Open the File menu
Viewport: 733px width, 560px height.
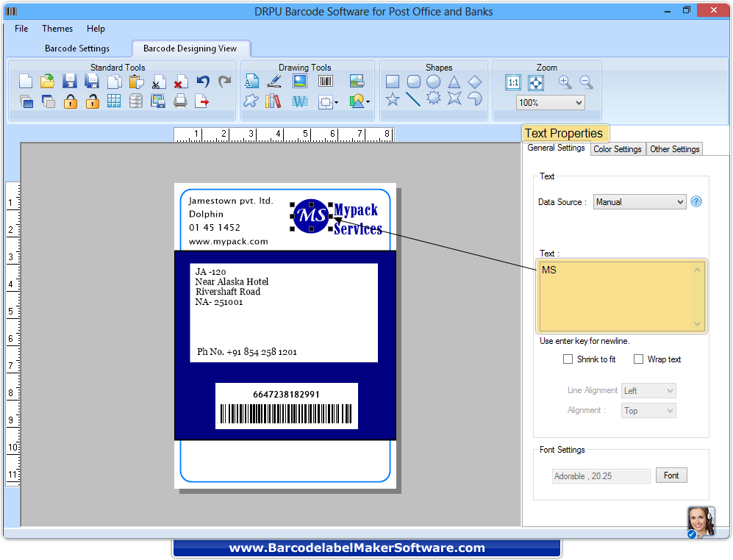click(21, 29)
